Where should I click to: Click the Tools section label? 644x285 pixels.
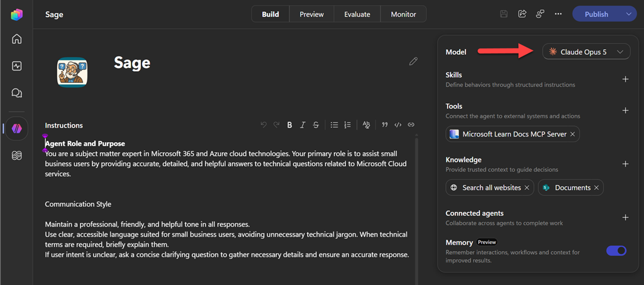(x=454, y=106)
